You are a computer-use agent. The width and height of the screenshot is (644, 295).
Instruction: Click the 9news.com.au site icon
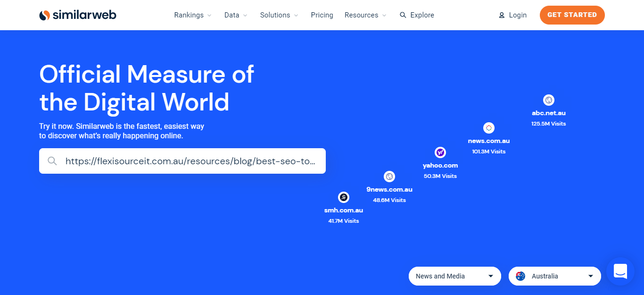[x=389, y=177]
